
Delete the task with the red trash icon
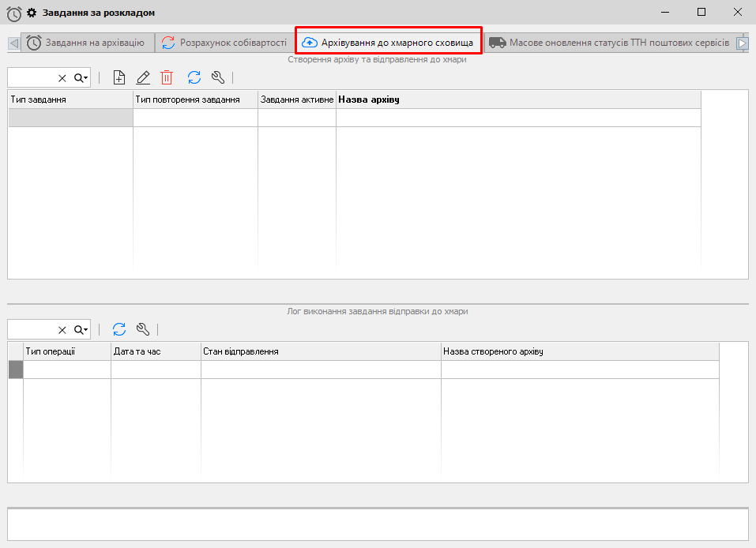pos(167,77)
